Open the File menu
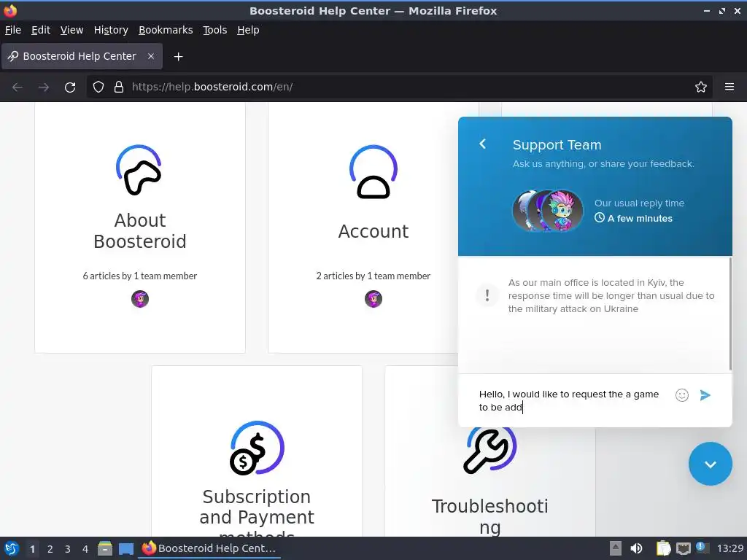The image size is (747, 560). tap(13, 30)
